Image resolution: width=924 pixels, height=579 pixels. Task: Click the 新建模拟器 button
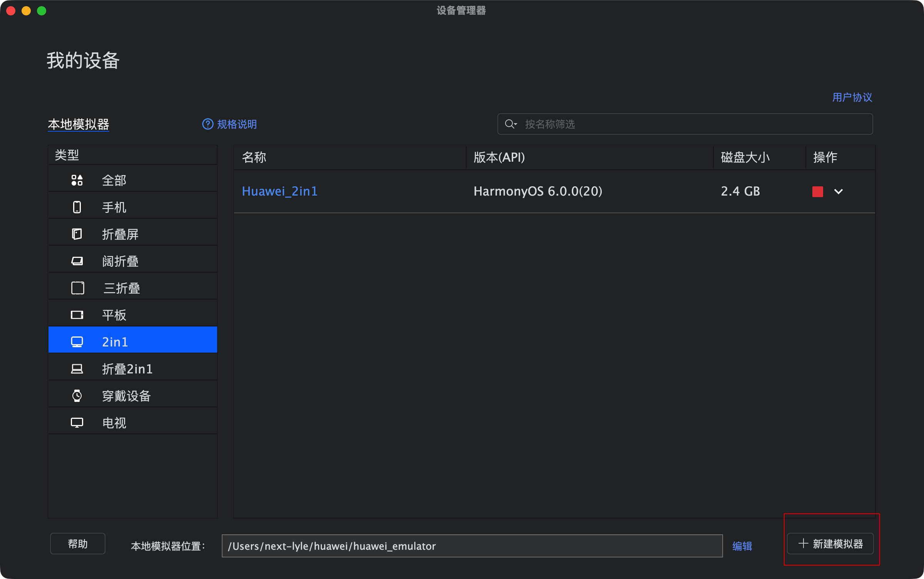point(830,544)
